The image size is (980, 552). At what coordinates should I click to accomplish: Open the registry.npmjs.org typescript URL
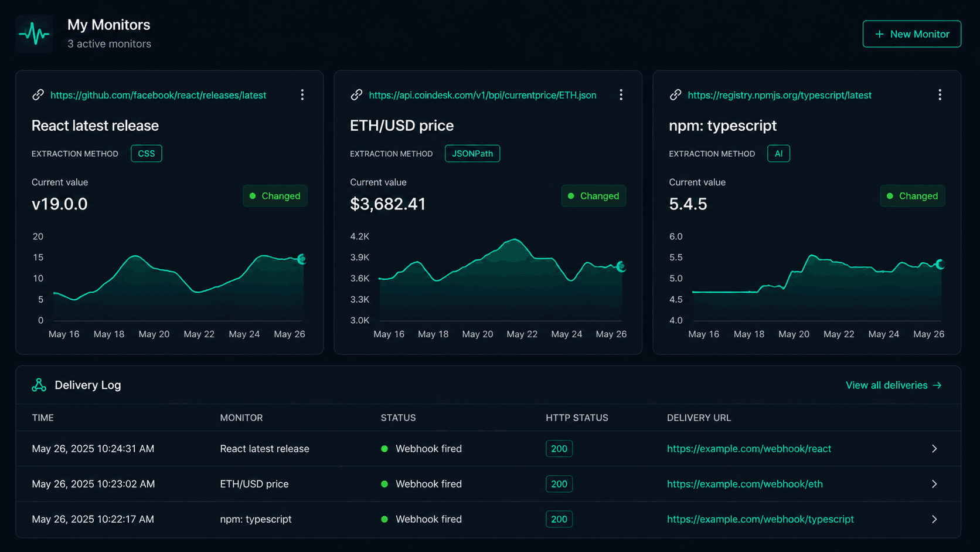[780, 95]
